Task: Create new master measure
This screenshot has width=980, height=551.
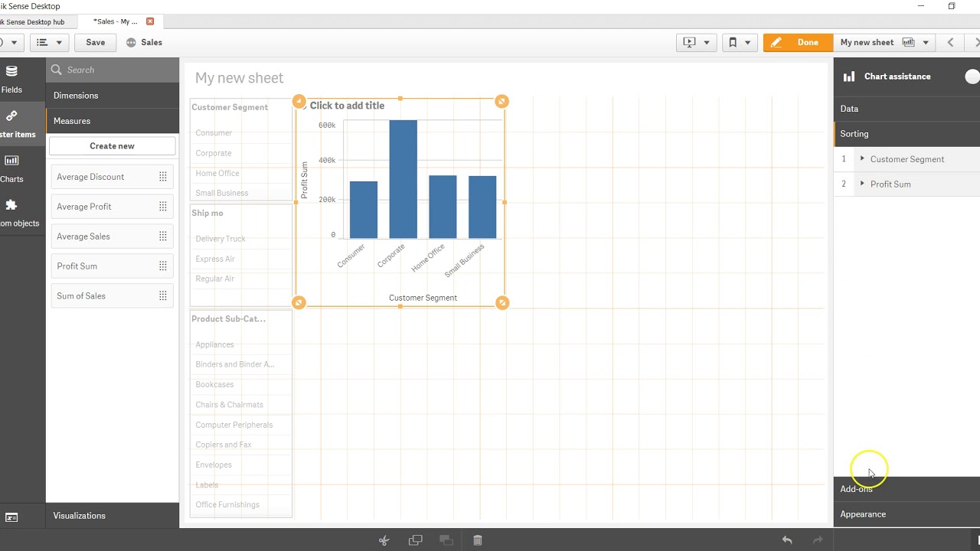Action: [112, 146]
